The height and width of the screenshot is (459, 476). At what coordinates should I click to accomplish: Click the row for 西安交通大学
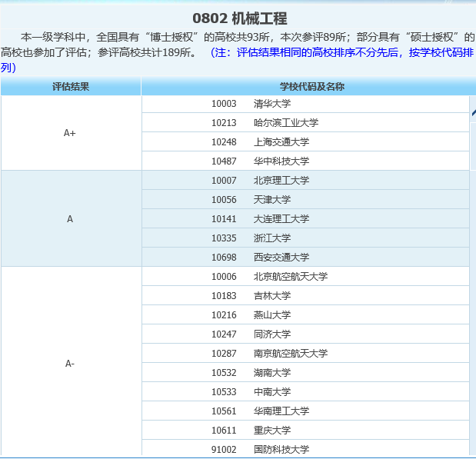305,257
